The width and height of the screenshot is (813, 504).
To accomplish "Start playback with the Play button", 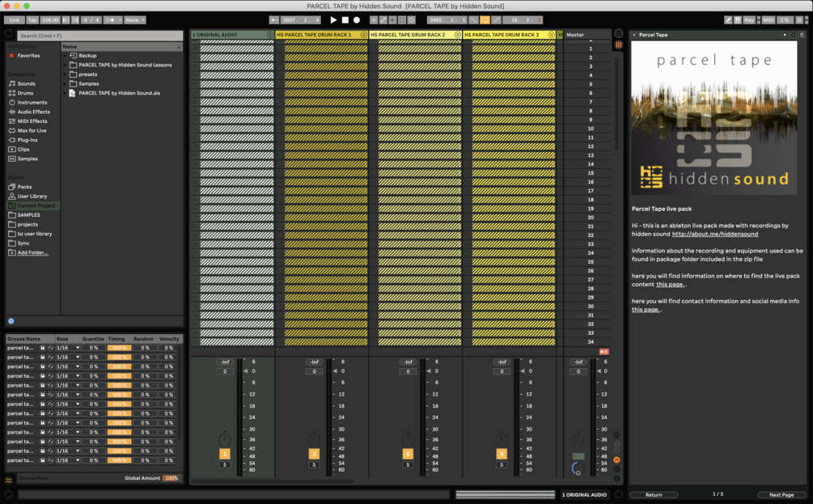I will 333,19.
